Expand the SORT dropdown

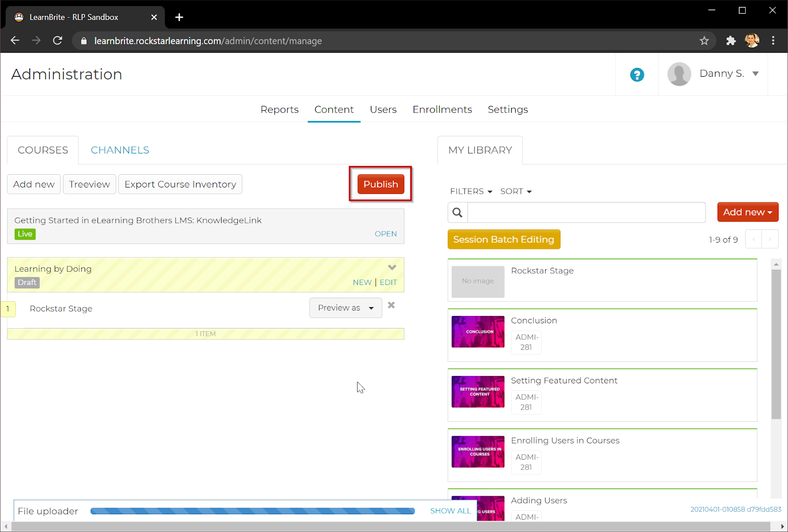click(x=516, y=191)
